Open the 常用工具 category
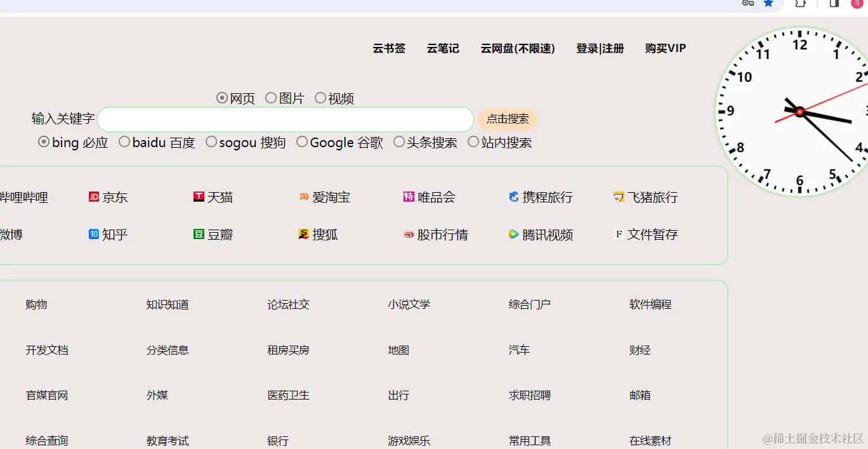Viewport: 868px width, 449px height. point(530,441)
